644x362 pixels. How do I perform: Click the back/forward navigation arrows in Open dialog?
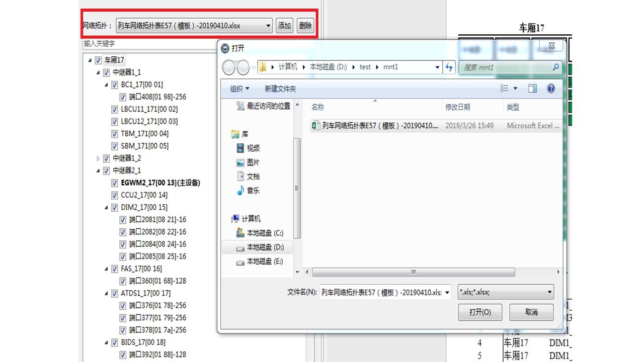(235, 67)
